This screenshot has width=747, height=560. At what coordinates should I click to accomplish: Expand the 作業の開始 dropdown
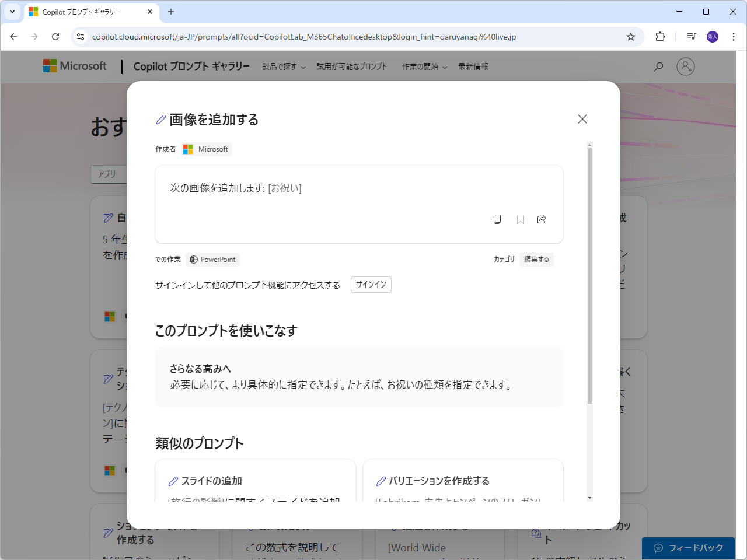(424, 66)
